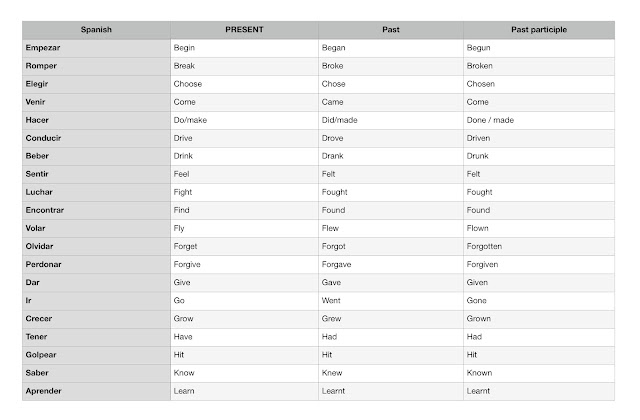The height and width of the screenshot is (420, 640).
Task: Click the Forgotten cell
Action: 539,247
